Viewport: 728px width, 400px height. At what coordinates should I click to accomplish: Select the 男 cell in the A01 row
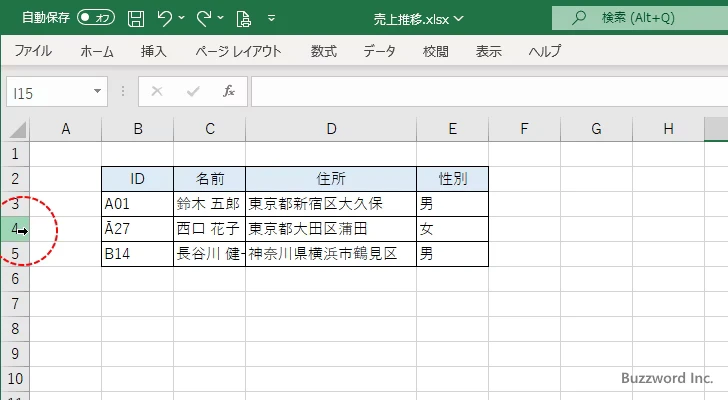[453, 204]
